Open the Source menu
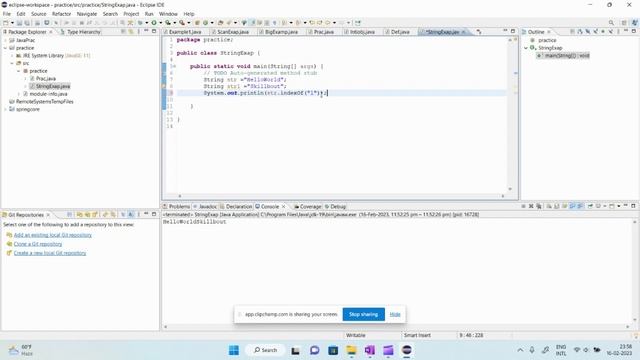 [x=39, y=14]
